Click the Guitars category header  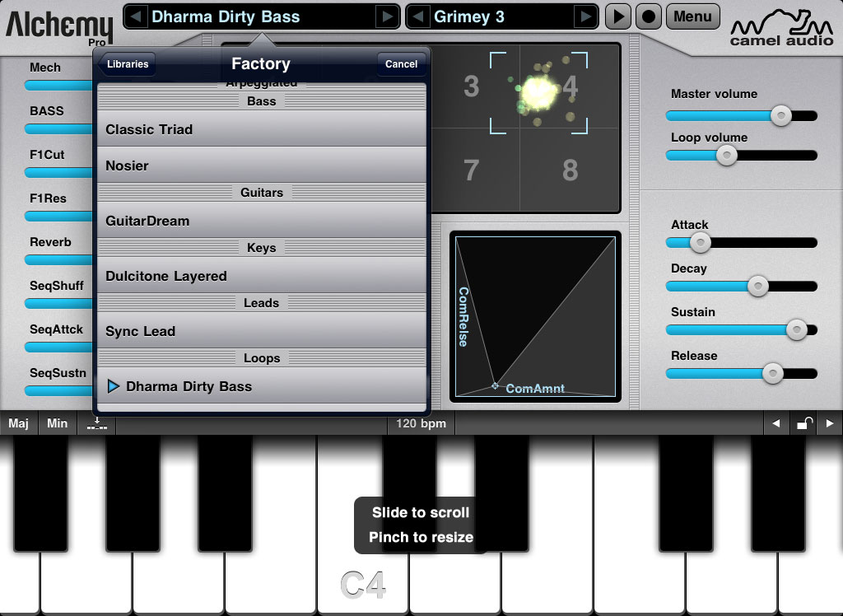click(x=261, y=193)
